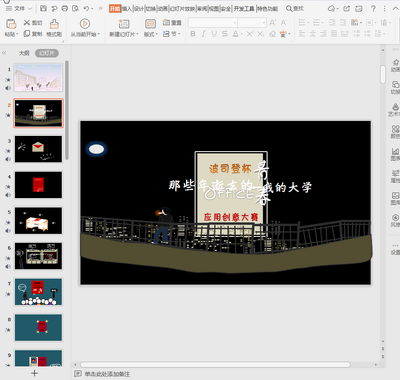Open the Design ribbon tab
The height and width of the screenshot is (380, 400).
139,9
